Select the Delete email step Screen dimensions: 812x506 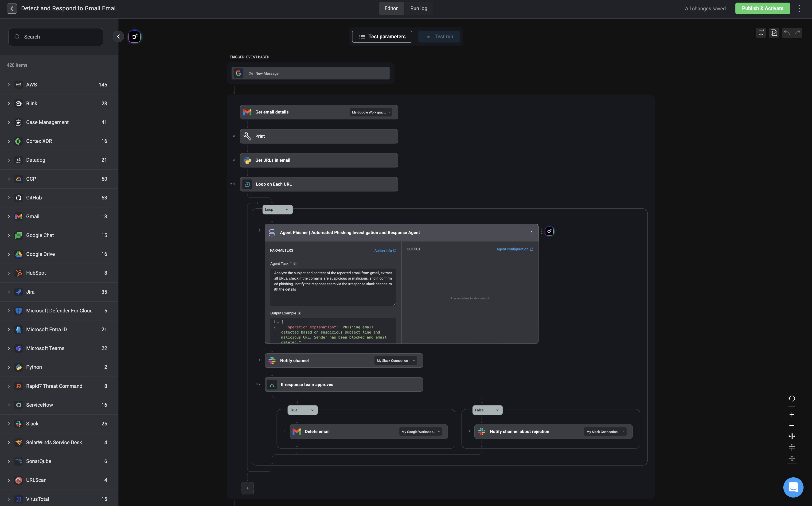pos(368,432)
